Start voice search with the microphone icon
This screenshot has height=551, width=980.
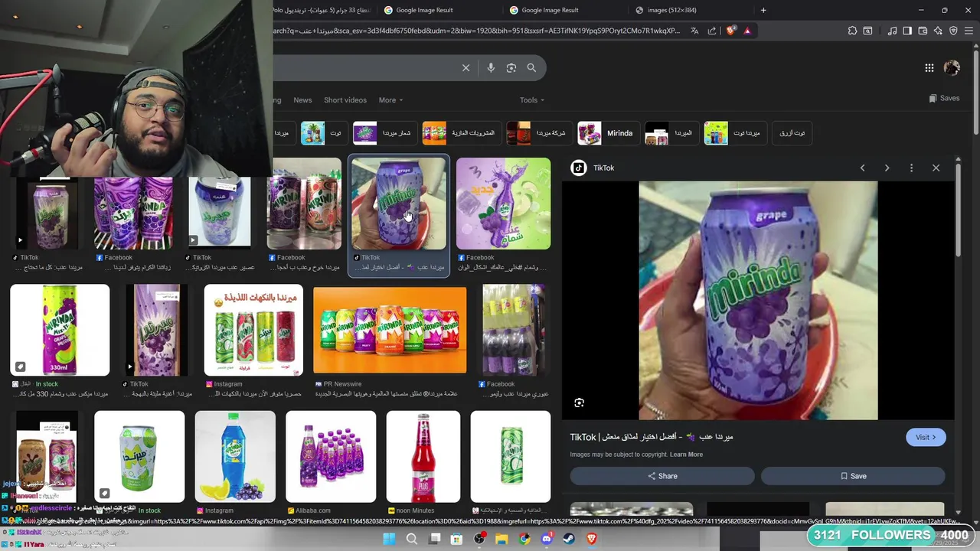[x=491, y=68]
